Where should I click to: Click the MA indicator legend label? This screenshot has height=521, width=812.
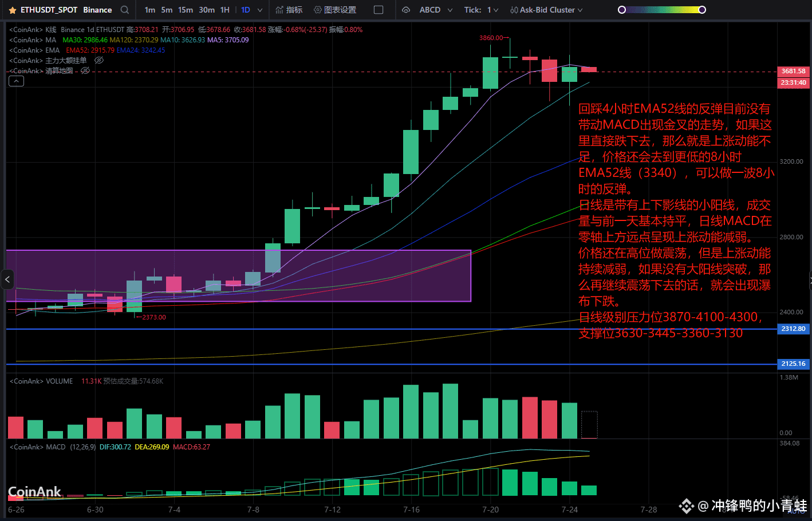[x=51, y=40]
